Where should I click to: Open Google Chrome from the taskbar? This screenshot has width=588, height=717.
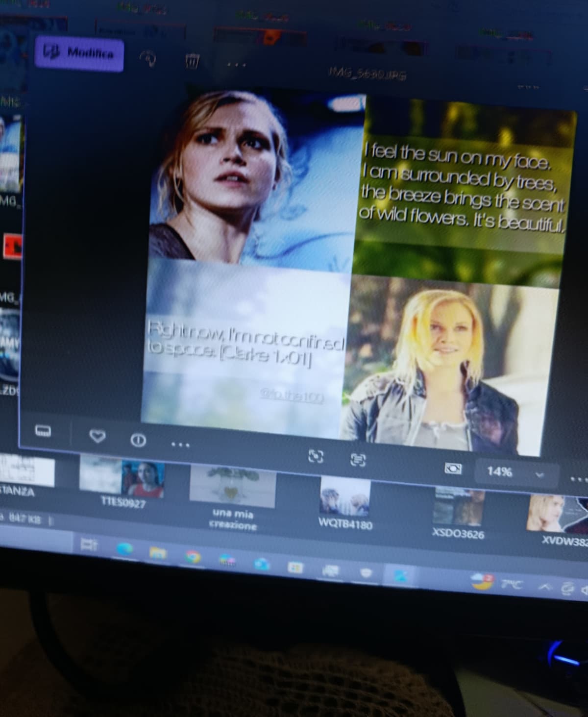point(193,557)
